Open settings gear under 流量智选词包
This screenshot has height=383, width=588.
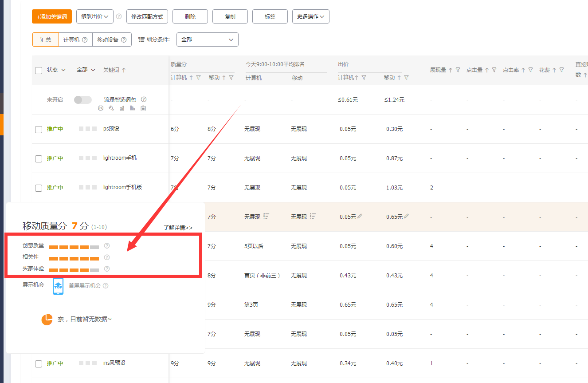point(101,108)
